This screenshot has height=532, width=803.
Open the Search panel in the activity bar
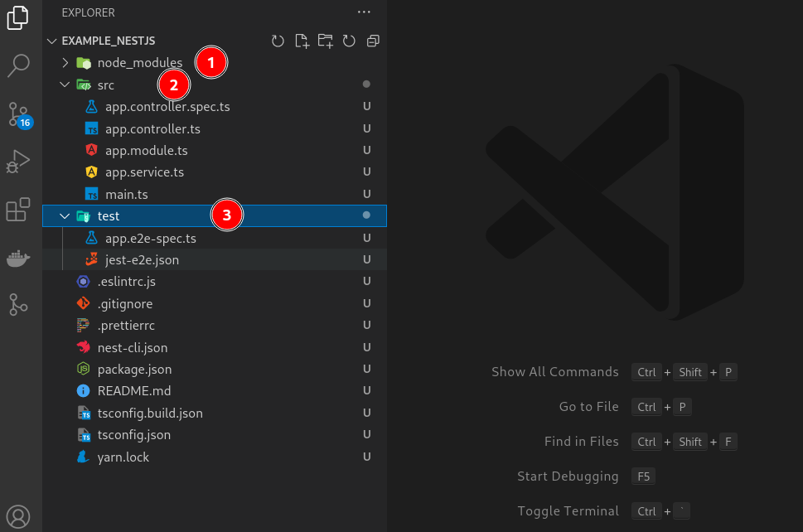click(x=18, y=65)
